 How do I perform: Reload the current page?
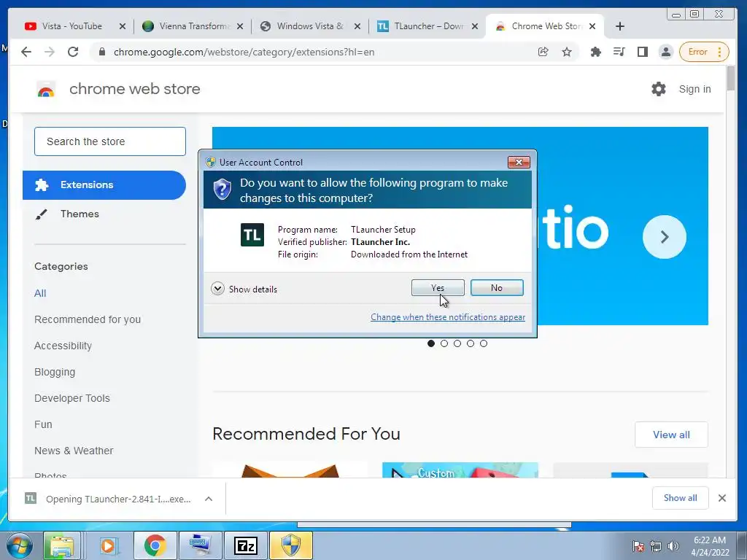(x=73, y=52)
